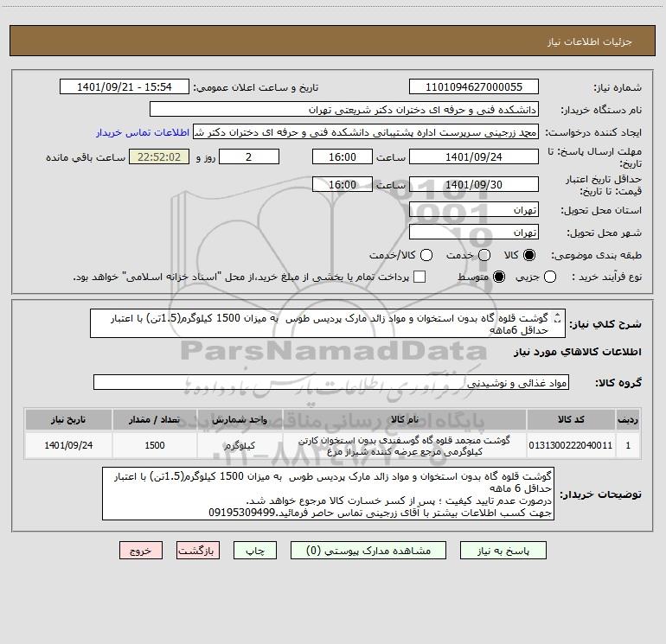Open buyer contact info link اطلاعات تماس خریدار
The height and width of the screenshot is (644, 666).
tap(143, 132)
